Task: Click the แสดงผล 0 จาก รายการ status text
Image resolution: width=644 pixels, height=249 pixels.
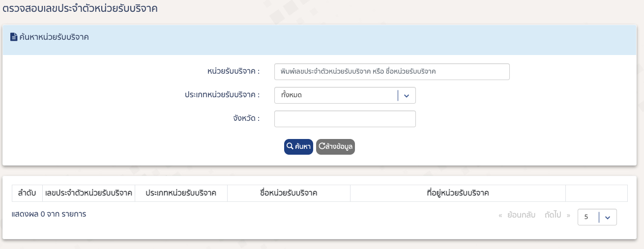Action: click(x=49, y=214)
